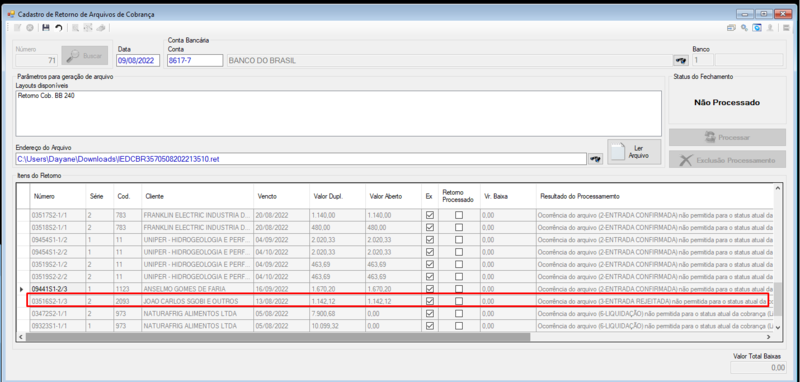Click the Endereço do Arquivo path field

point(301,159)
